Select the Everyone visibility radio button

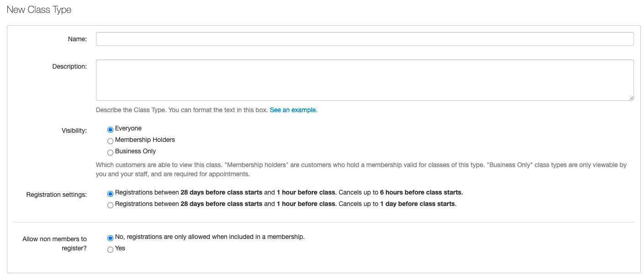coord(110,130)
